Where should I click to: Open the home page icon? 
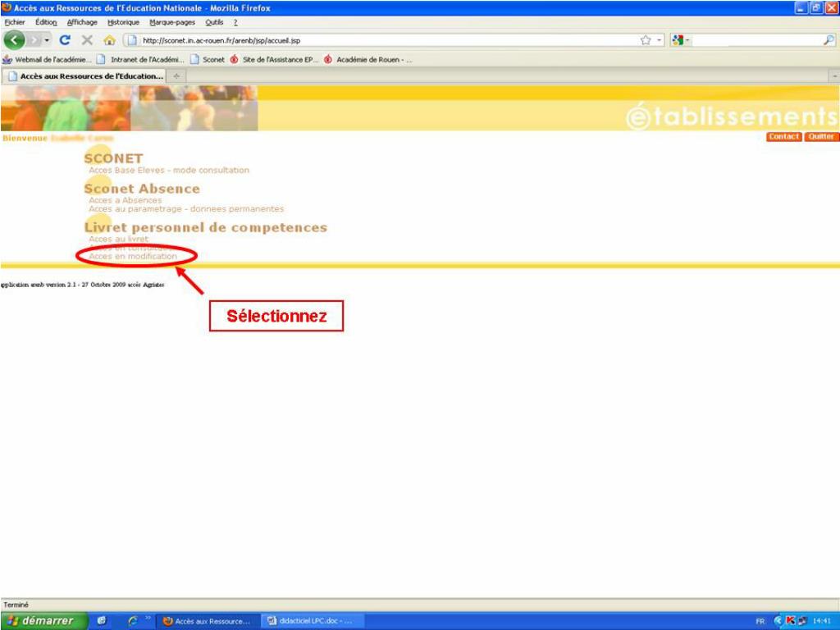coord(109,41)
